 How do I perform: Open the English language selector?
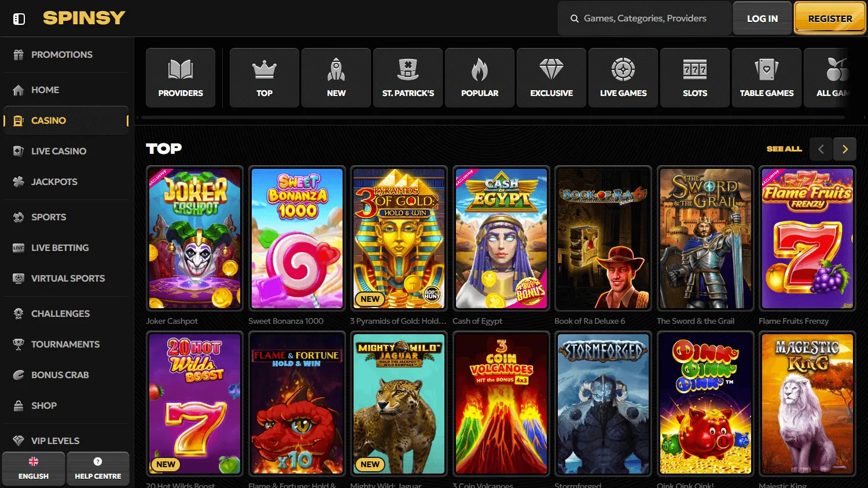(x=33, y=468)
